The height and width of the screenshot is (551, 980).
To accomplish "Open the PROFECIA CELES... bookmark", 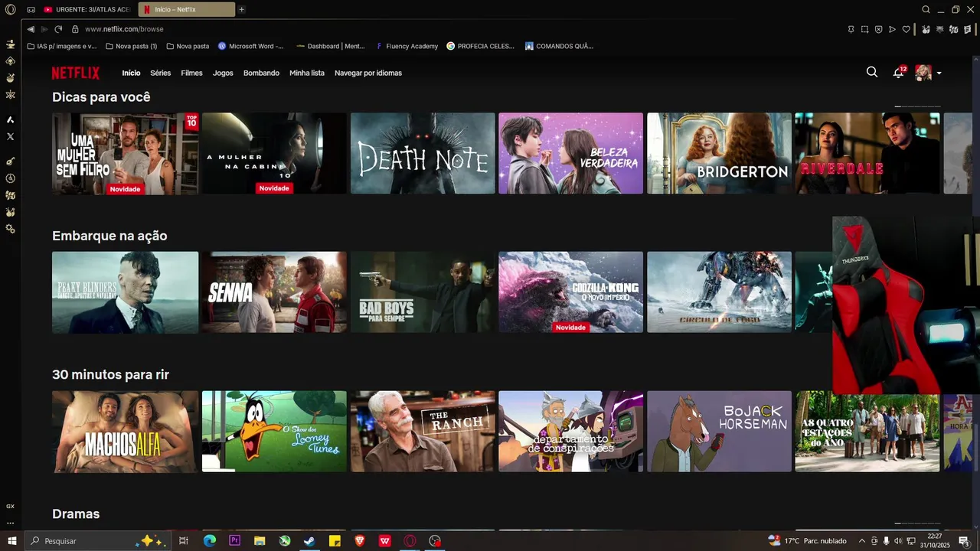I will [x=480, y=46].
